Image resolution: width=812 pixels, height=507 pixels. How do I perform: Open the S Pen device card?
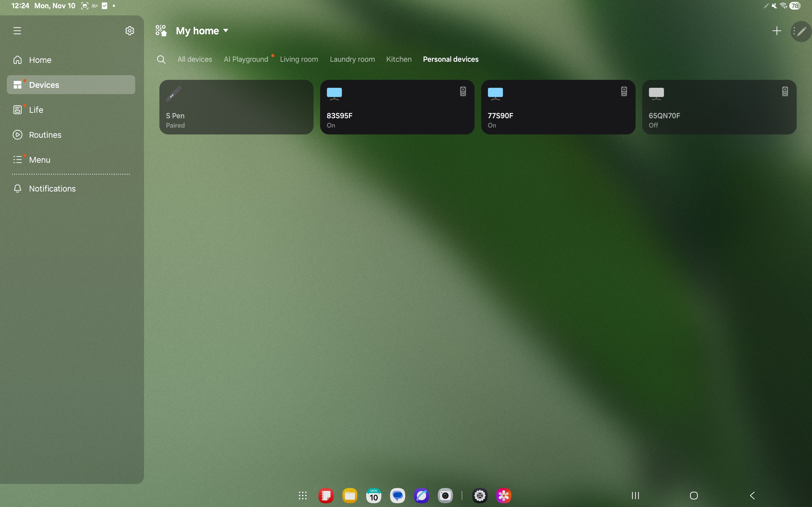pos(236,107)
